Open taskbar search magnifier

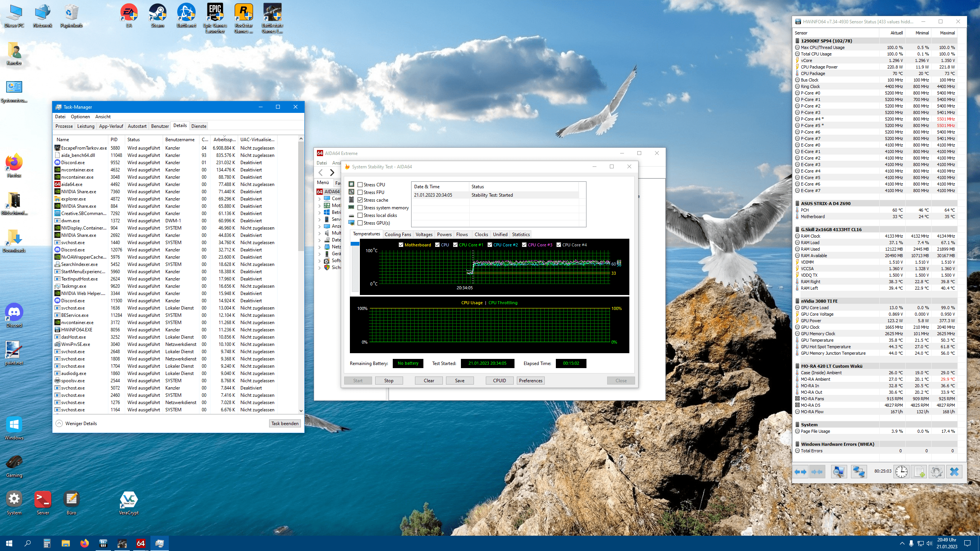pyautogui.click(x=28, y=543)
